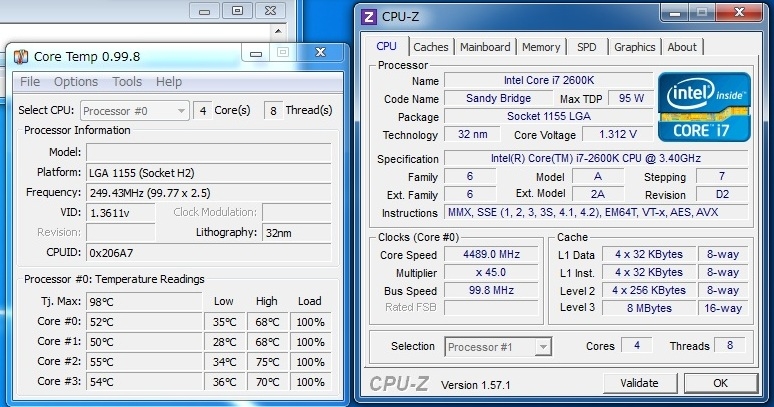Image resolution: width=774 pixels, height=407 pixels.
Task: Minimize the CPU-Z window
Action: click(675, 13)
